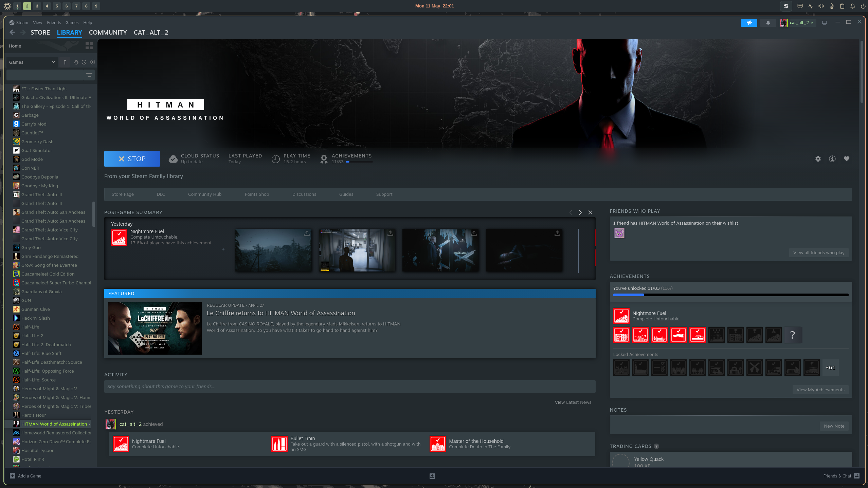Toggle the ready-to-play filter in sidebar
This screenshot has height=488, width=868.
click(93, 62)
